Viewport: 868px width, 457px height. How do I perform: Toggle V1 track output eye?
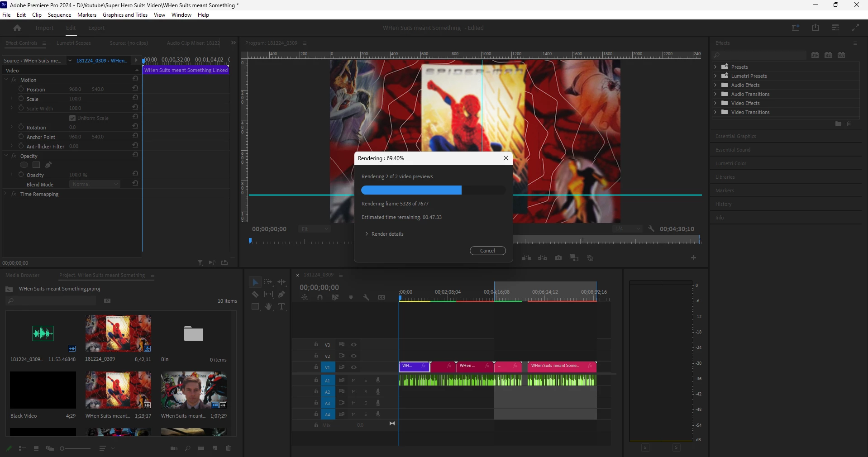354,367
